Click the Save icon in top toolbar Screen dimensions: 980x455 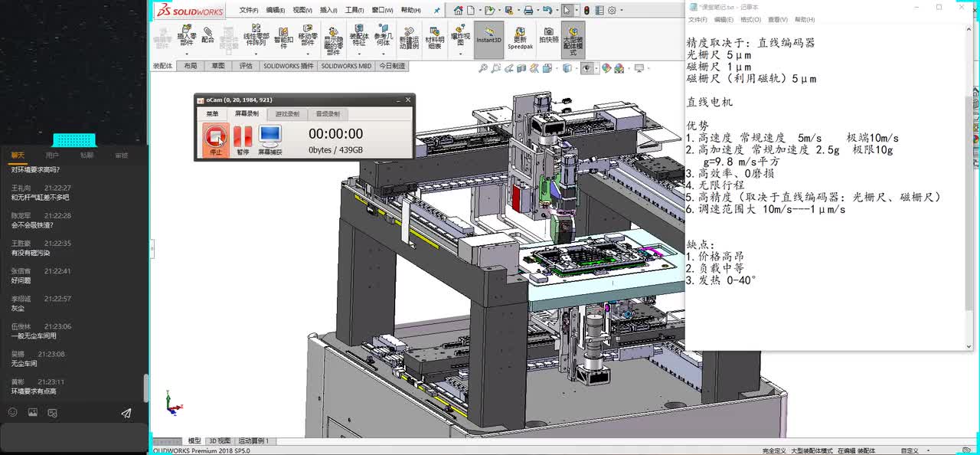tap(508, 11)
